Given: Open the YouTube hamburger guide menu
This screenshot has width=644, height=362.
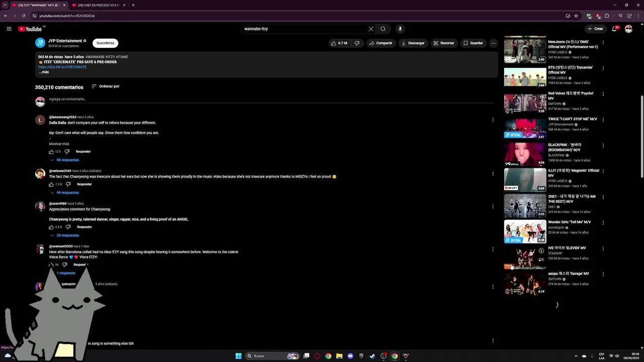Looking at the screenshot, I should [9, 29].
